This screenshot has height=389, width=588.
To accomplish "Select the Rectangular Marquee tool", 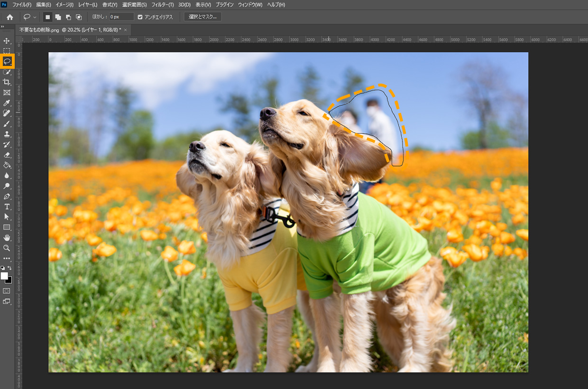I will (7, 51).
